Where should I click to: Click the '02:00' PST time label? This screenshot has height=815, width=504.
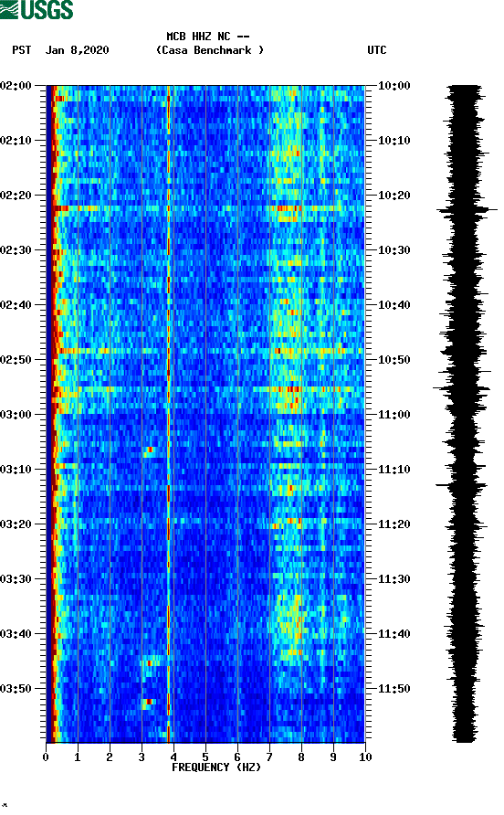16,85
